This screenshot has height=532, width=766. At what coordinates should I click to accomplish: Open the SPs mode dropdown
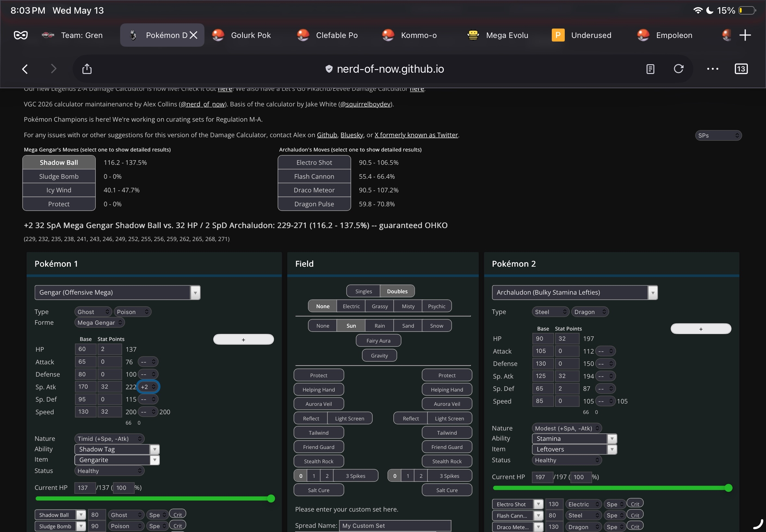tap(718, 135)
